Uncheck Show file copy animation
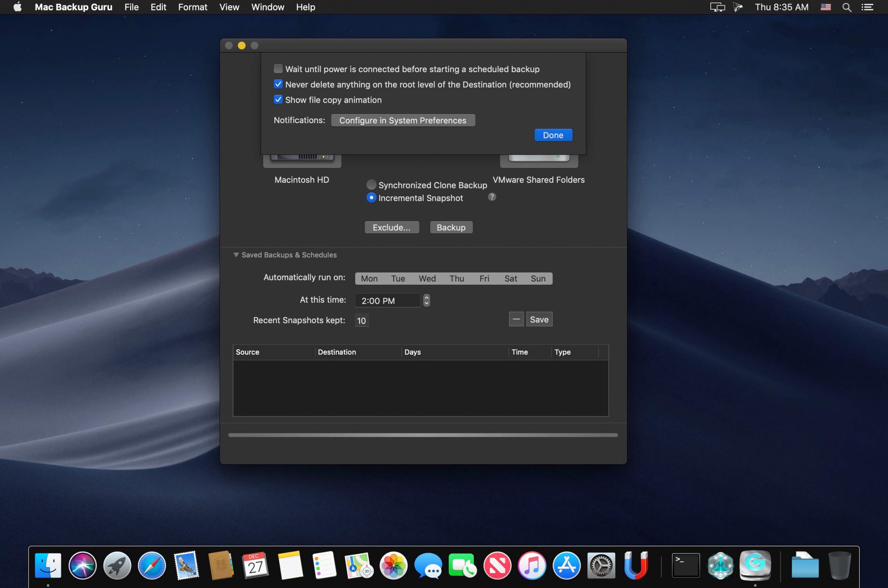The width and height of the screenshot is (888, 588). tap(278, 99)
